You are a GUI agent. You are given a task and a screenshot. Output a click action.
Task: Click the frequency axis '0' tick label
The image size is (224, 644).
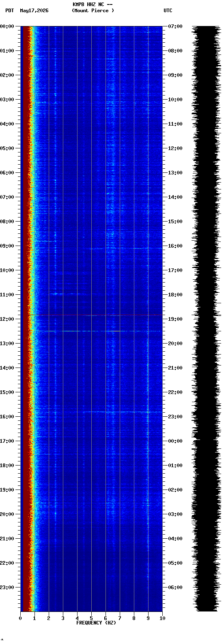tap(20, 618)
